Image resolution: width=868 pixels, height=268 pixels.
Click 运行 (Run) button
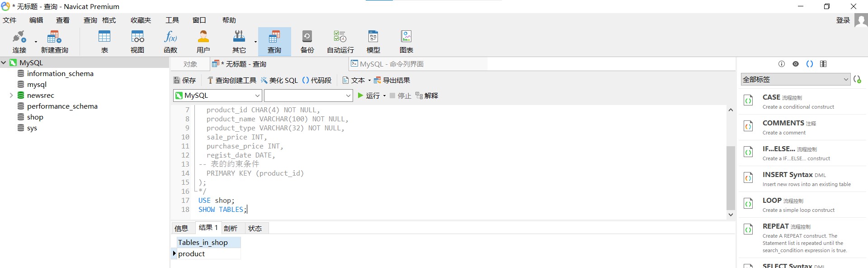[x=369, y=96]
